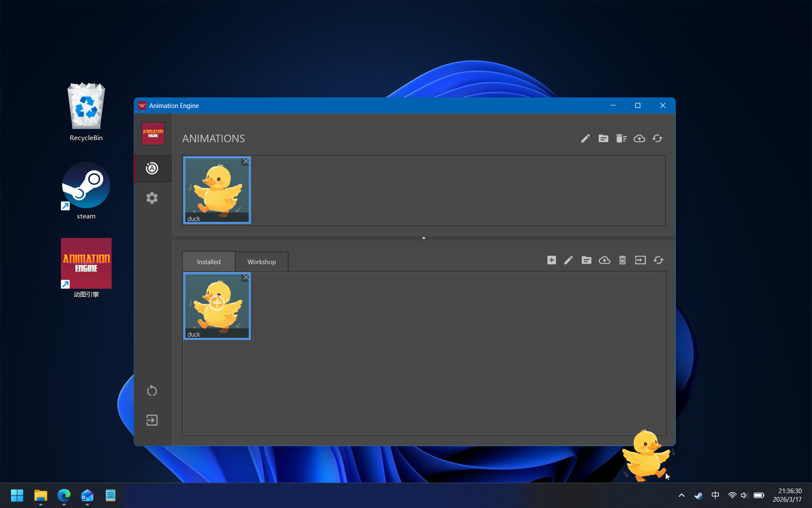
Task: Click the batch delete trash icon in ANIMATIONS toolbar
Action: 621,138
